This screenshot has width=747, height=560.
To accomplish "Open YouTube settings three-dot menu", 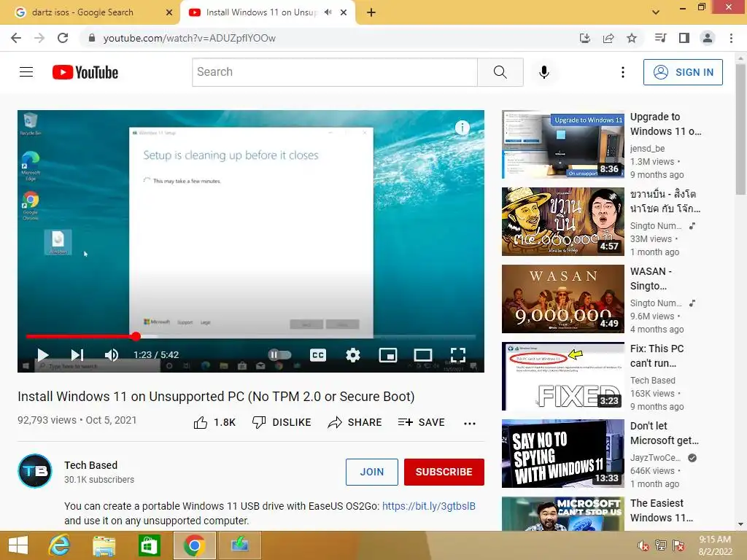I will coord(623,72).
